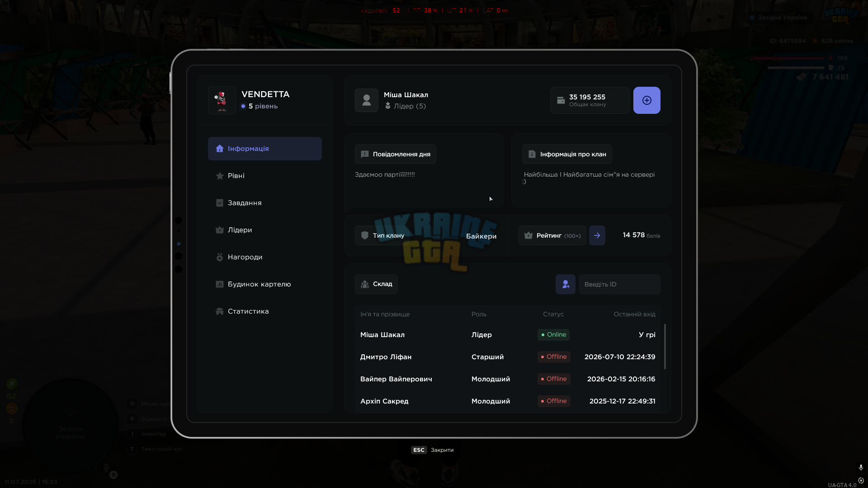Screen dimensions: 868x488
Task: Click the VENDETTA clan avatar image
Action: (x=222, y=100)
